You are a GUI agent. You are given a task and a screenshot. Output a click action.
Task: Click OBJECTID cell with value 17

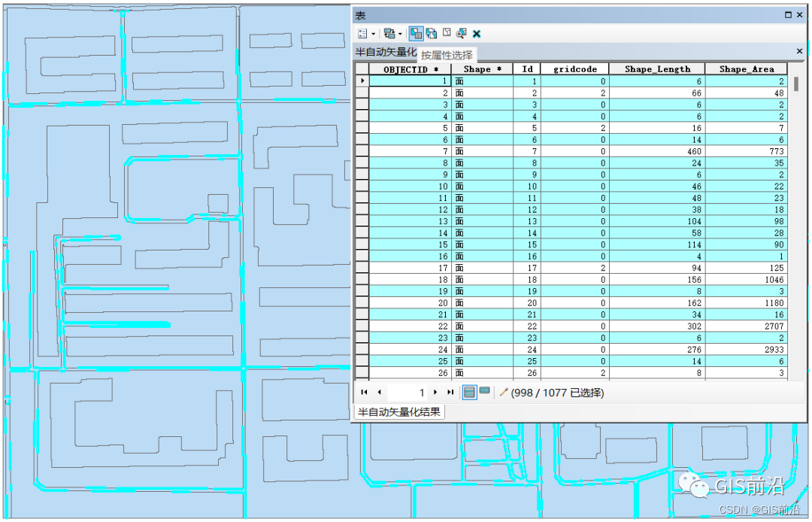point(410,268)
